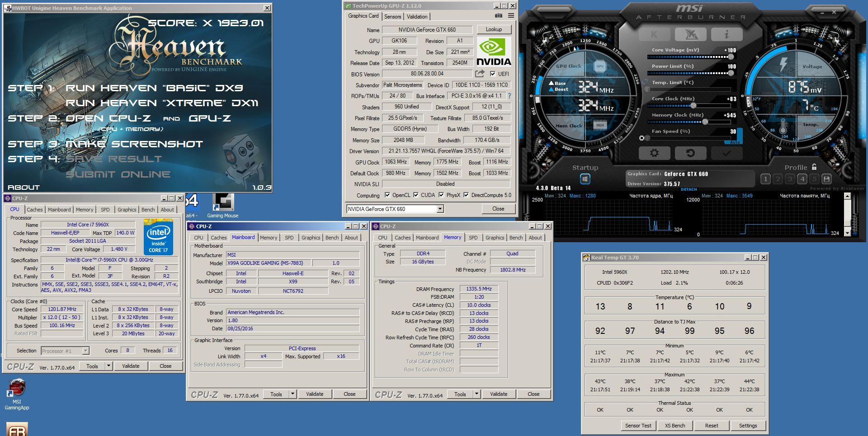Open Settings in Real Temp
The image size is (868, 436).
click(748, 426)
